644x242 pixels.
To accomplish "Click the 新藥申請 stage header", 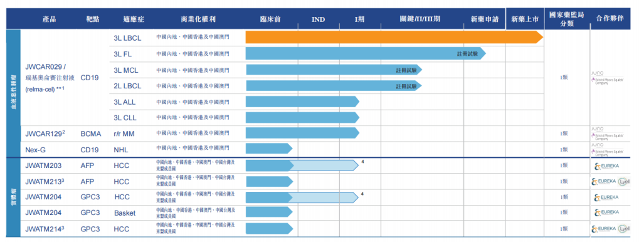I will (485, 19).
